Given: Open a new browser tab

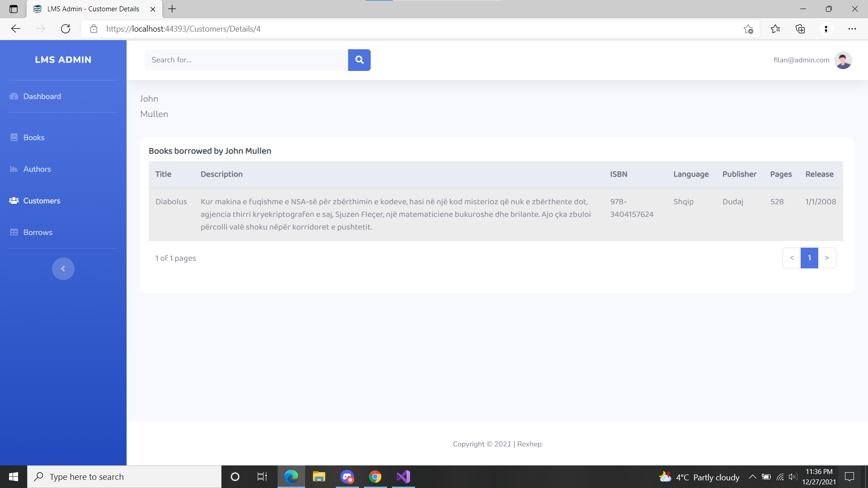Looking at the screenshot, I should click(x=172, y=9).
